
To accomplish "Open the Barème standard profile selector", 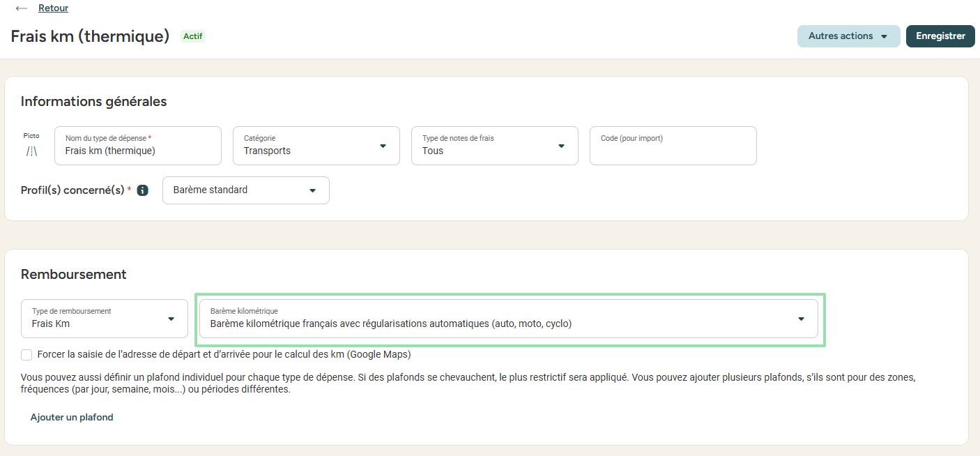I will click(245, 190).
